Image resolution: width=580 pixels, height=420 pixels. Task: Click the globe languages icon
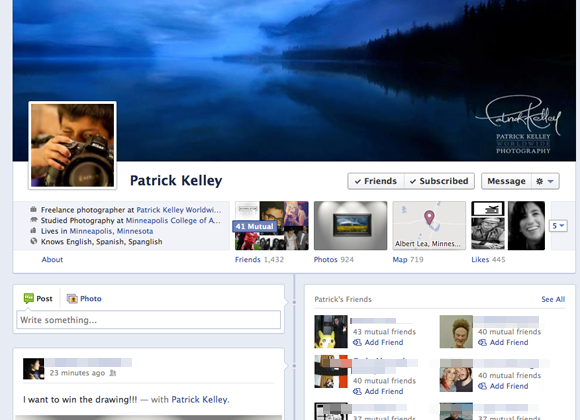tap(33, 241)
